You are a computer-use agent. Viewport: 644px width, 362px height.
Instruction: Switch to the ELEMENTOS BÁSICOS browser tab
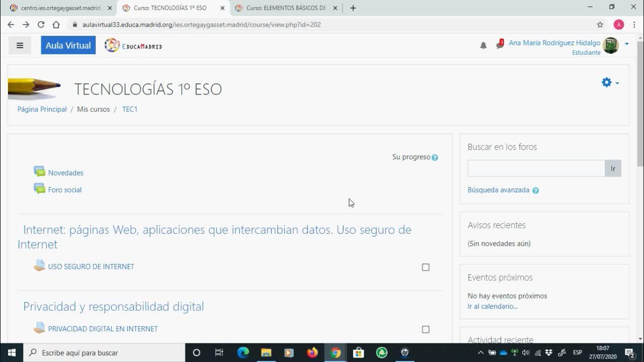pyautogui.click(x=286, y=8)
